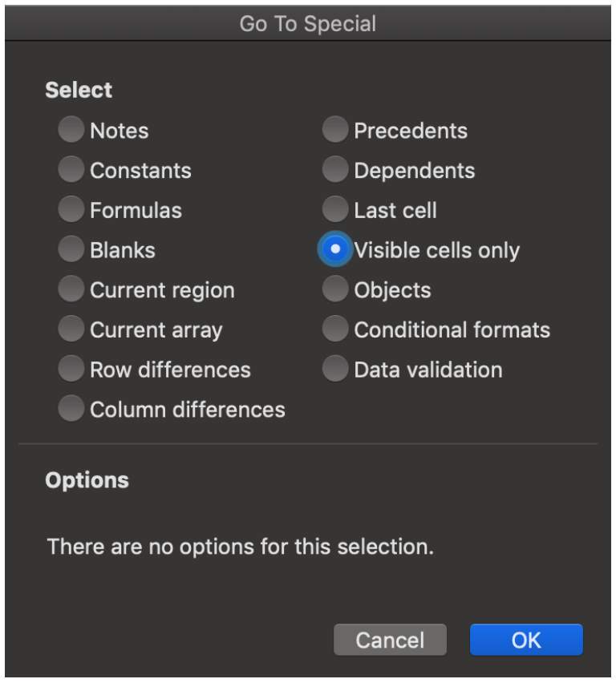Select the Data validation option
This screenshot has height=683, width=616.
335,369
